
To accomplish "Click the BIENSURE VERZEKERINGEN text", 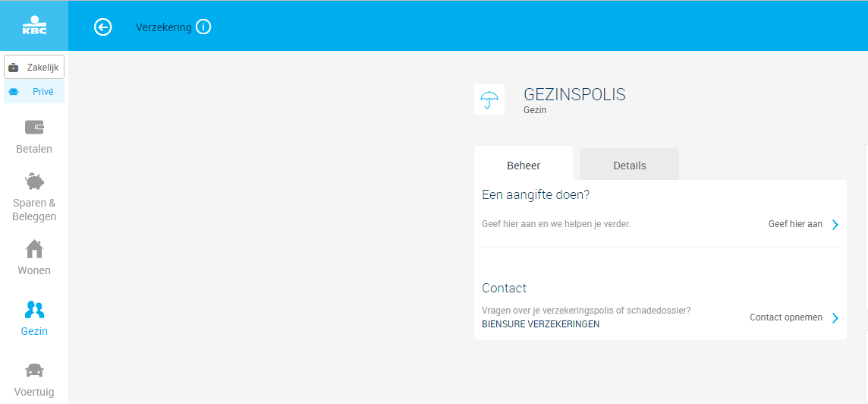I will (541, 324).
